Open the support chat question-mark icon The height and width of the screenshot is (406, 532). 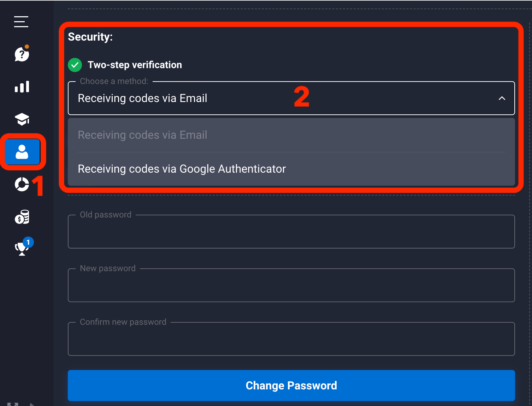[22, 54]
